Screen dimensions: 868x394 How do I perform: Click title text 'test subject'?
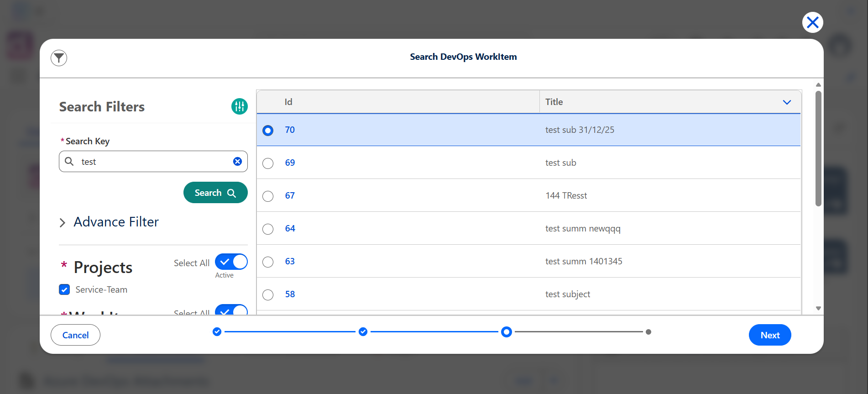pos(568,294)
